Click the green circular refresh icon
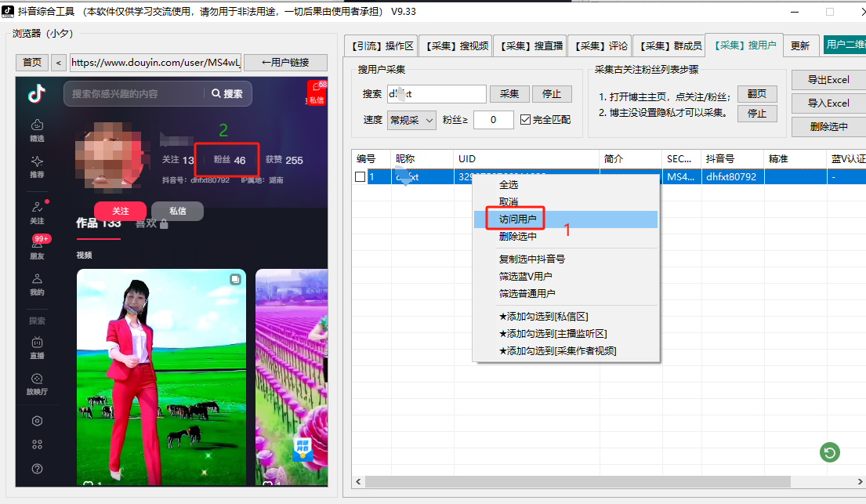Viewport: 866px width, 504px height. [829, 452]
